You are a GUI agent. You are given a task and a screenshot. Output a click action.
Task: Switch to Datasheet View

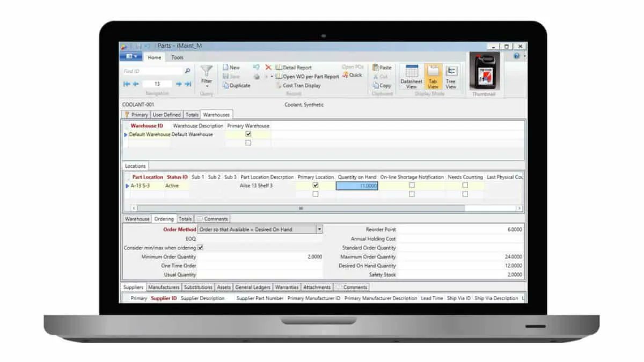(x=412, y=77)
